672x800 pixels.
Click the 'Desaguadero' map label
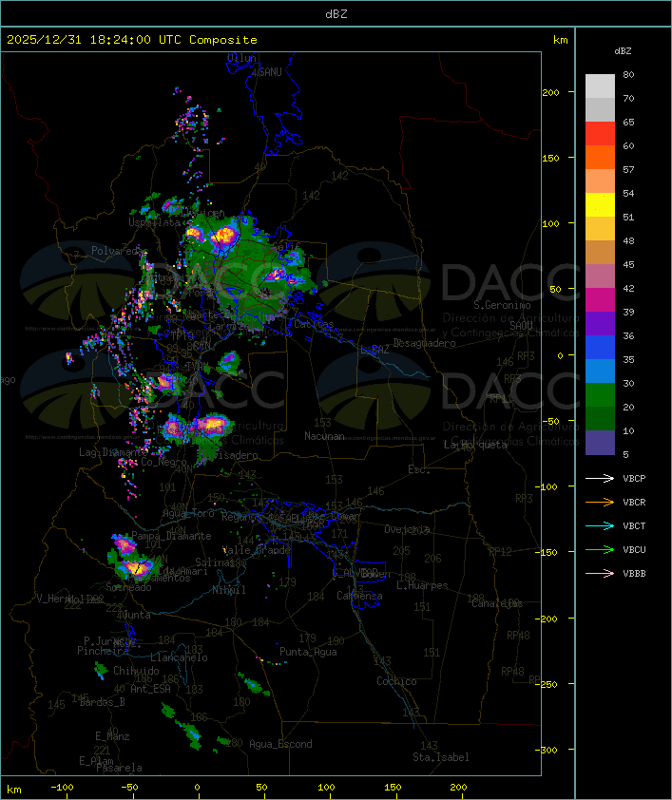click(x=424, y=343)
